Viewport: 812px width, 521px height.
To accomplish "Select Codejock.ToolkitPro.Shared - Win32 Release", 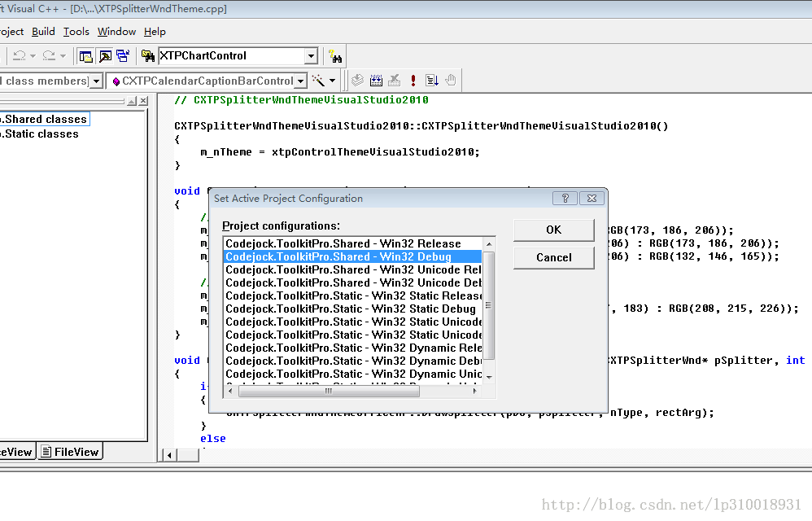I will pos(353,243).
